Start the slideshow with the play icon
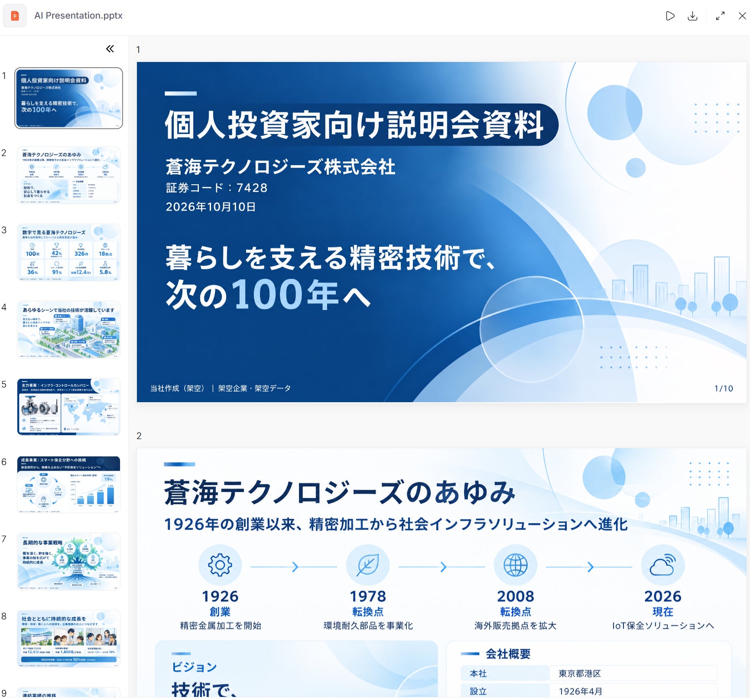Image resolution: width=750 pixels, height=700 pixels. (670, 16)
